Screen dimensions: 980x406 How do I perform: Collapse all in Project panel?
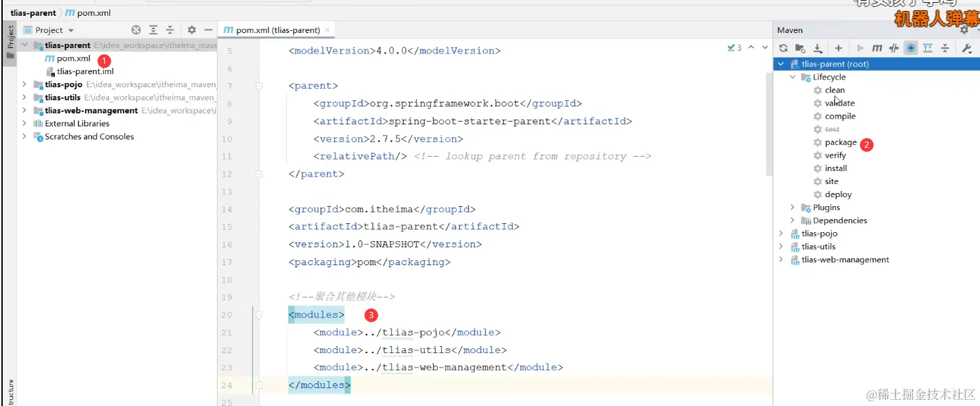pos(170,30)
